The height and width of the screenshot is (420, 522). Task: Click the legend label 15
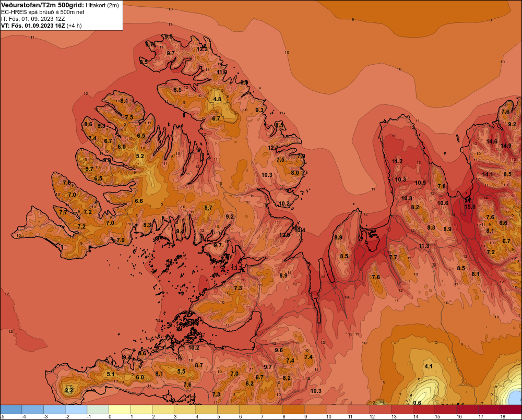click(437, 417)
